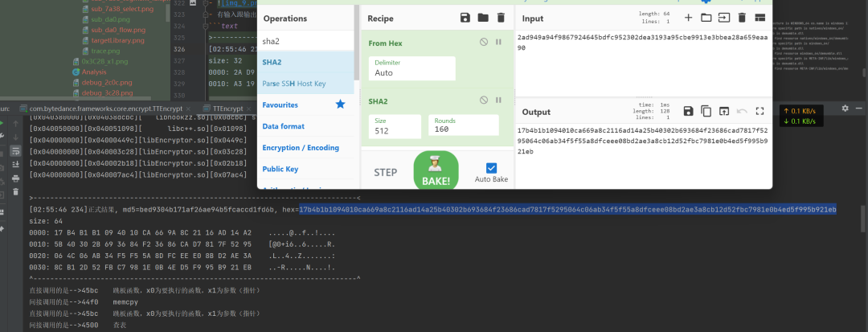Image resolution: width=868 pixels, height=332 pixels.
Task: Click the highlighted hex result in console
Action: (567, 209)
